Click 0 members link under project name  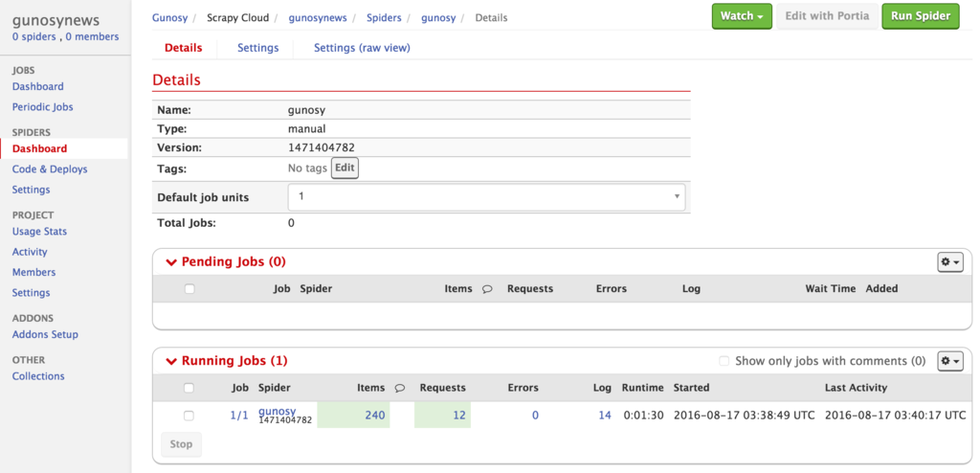pos(92,37)
